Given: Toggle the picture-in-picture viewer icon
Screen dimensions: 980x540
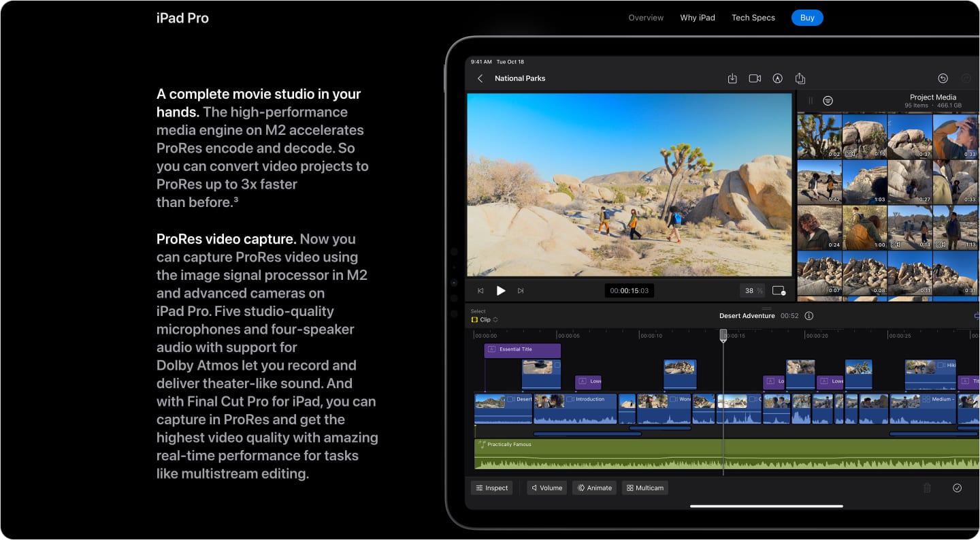Looking at the screenshot, I should (x=779, y=291).
